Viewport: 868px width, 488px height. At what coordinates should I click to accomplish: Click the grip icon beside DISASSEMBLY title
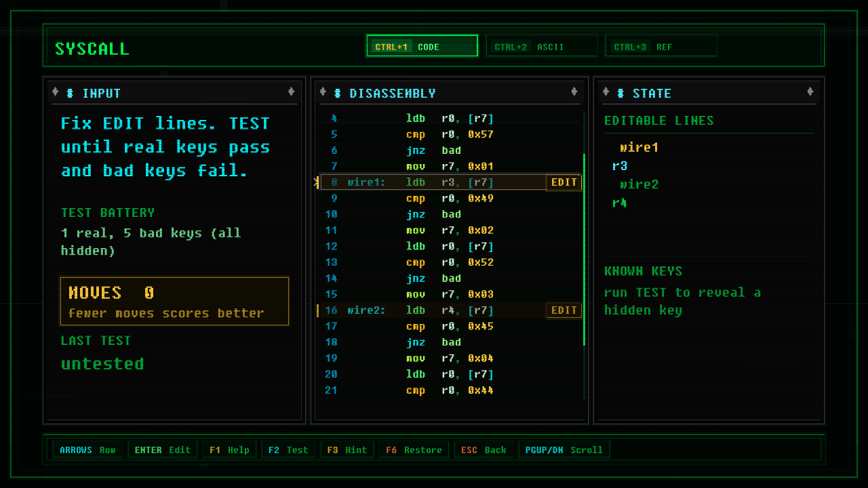[337, 93]
